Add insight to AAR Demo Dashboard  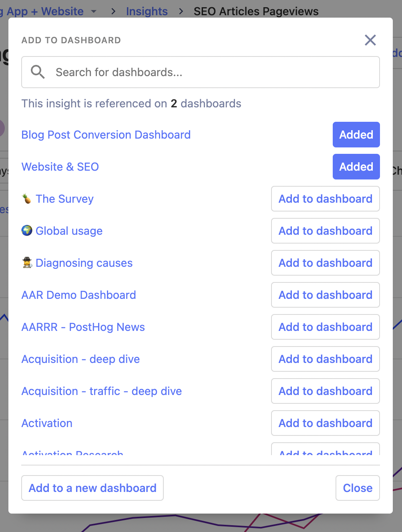tap(325, 295)
